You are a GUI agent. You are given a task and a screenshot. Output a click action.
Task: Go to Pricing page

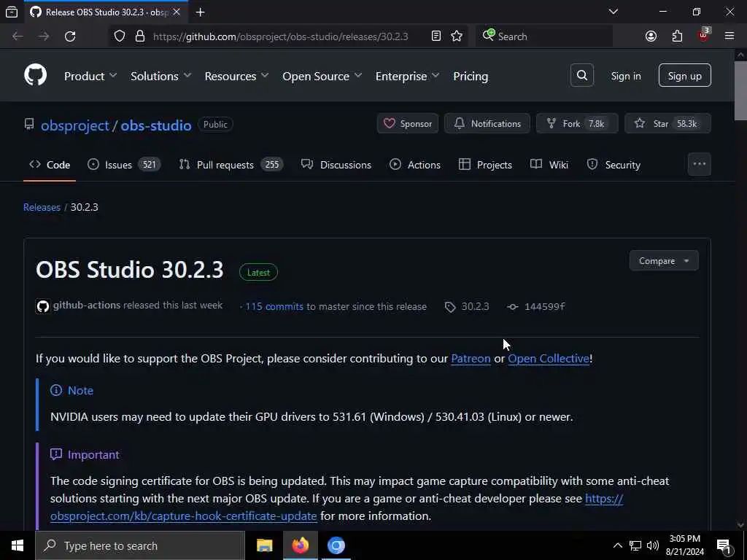(x=471, y=76)
